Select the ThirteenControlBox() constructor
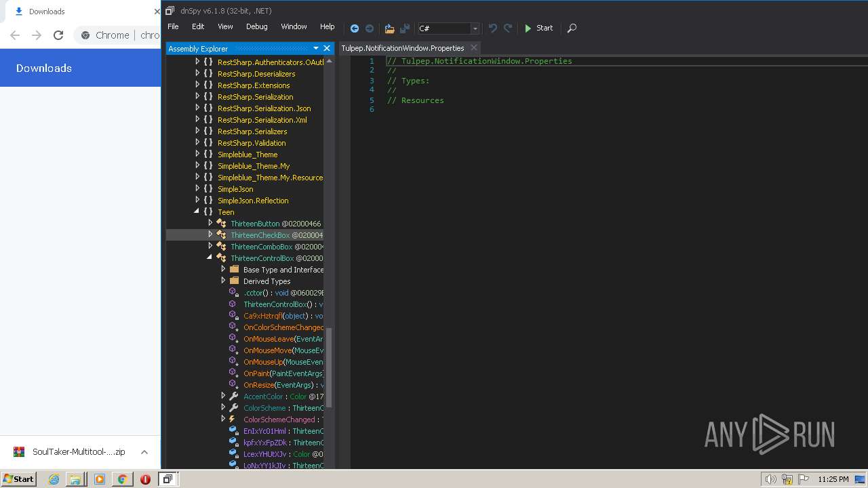 (x=277, y=304)
